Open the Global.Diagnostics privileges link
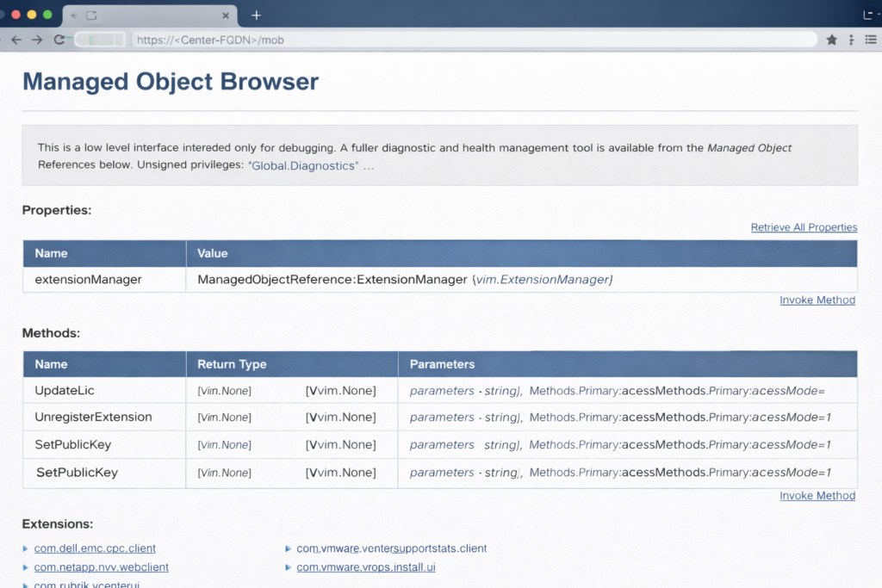 point(304,165)
